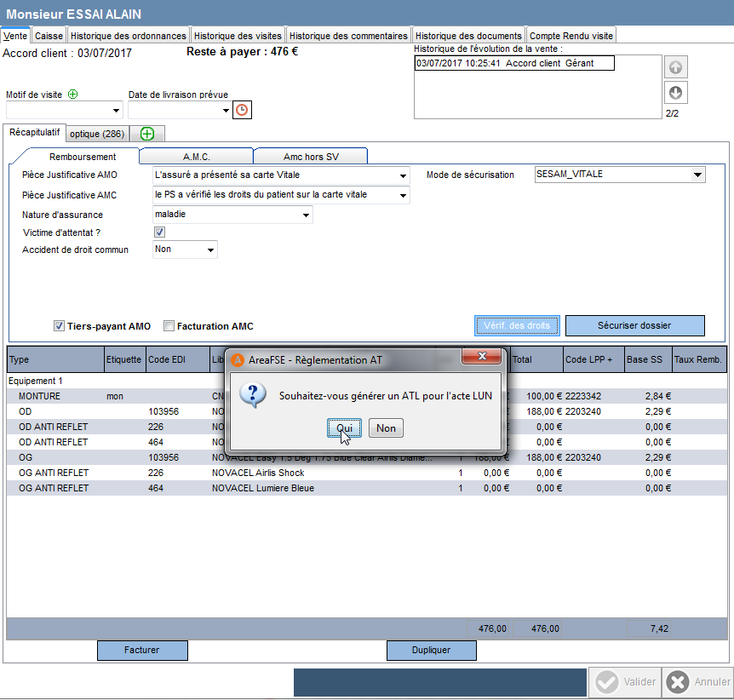
Task: Add a new Motif de visite with the green plus icon
Action: point(73,95)
